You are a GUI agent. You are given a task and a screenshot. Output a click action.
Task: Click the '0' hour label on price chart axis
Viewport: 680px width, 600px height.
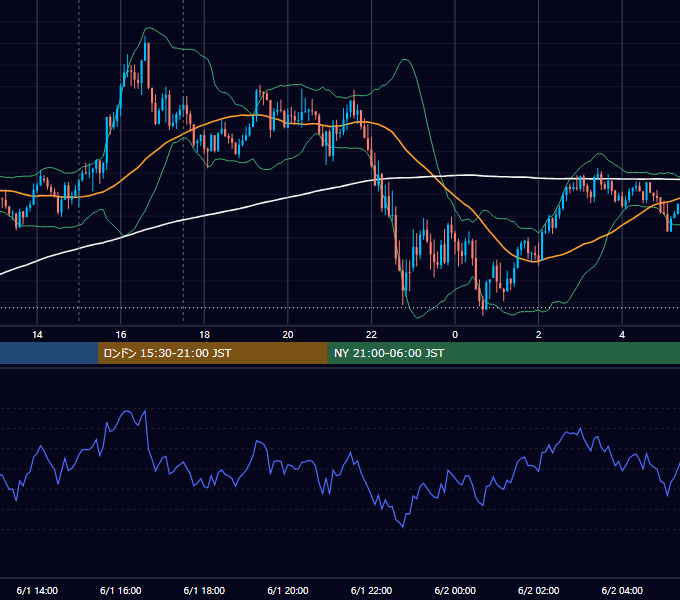(455, 335)
